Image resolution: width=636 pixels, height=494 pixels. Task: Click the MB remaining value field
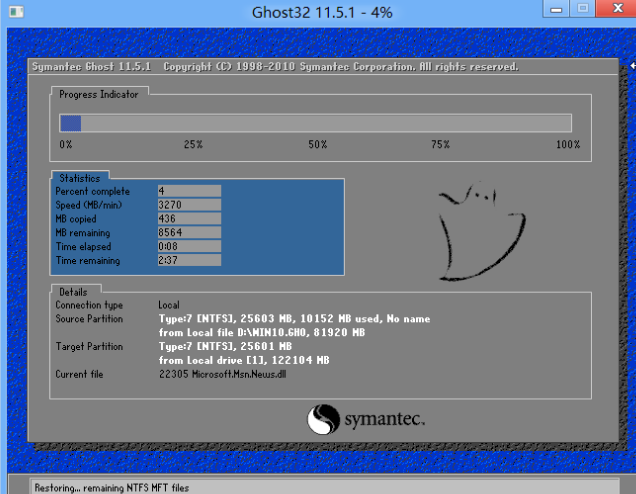pyautogui.click(x=189, y=232)
